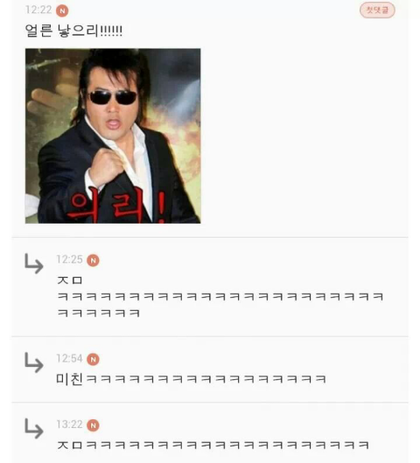Viewport: 420px width, 463px height.
Task: Click the long ㅋㅋㅋ line under ㅈㅁ
Action: tap(220, 296)
